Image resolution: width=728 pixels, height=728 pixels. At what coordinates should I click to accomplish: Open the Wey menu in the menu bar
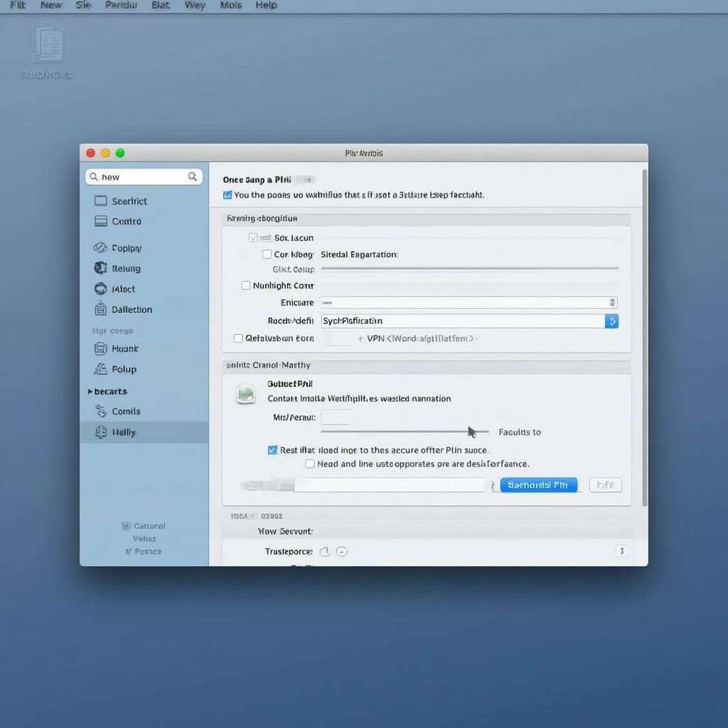click(194, 6)
